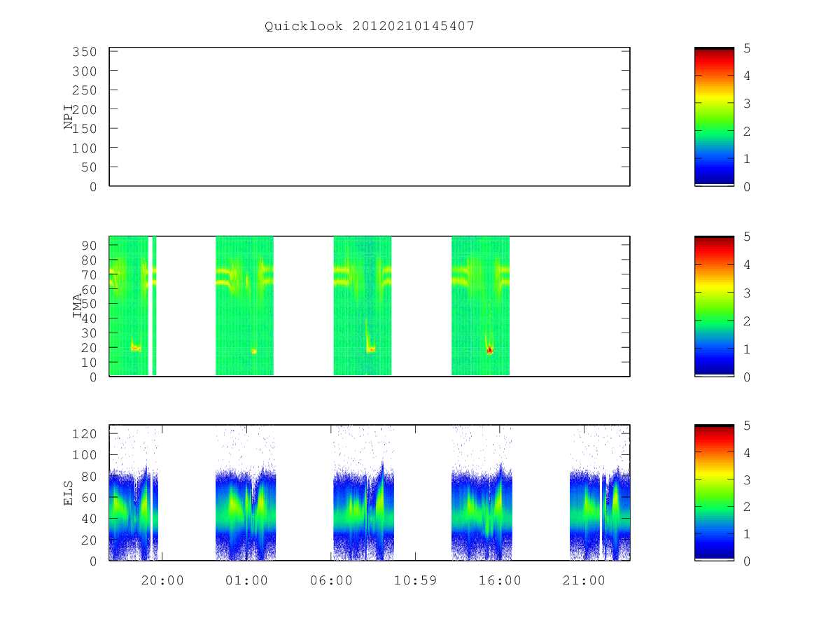Click the 01:00 time axis label

246,580
